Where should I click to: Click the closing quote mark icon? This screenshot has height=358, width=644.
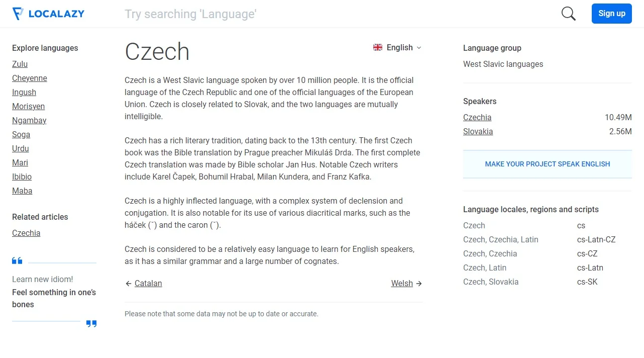pyautogui.click(x=91, y=323)
